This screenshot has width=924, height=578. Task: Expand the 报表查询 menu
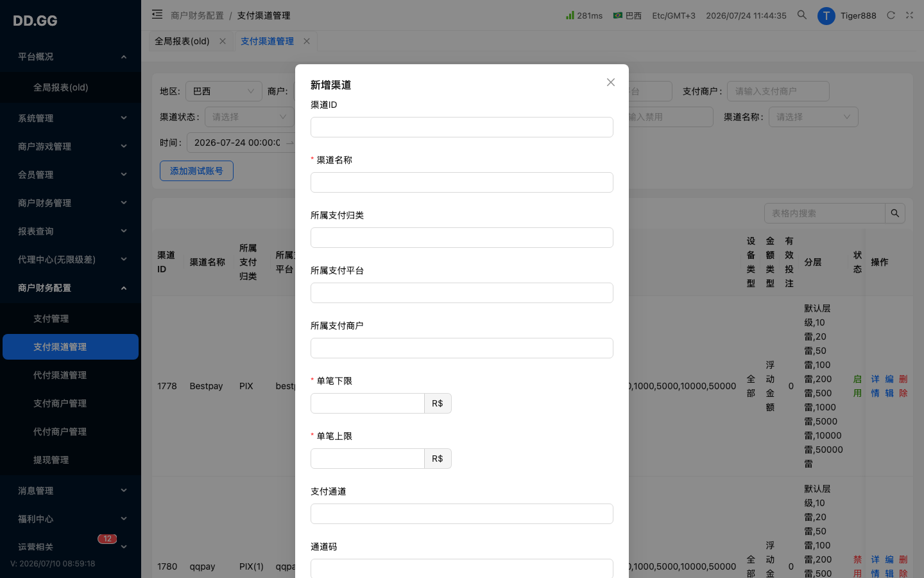[71, 231]
